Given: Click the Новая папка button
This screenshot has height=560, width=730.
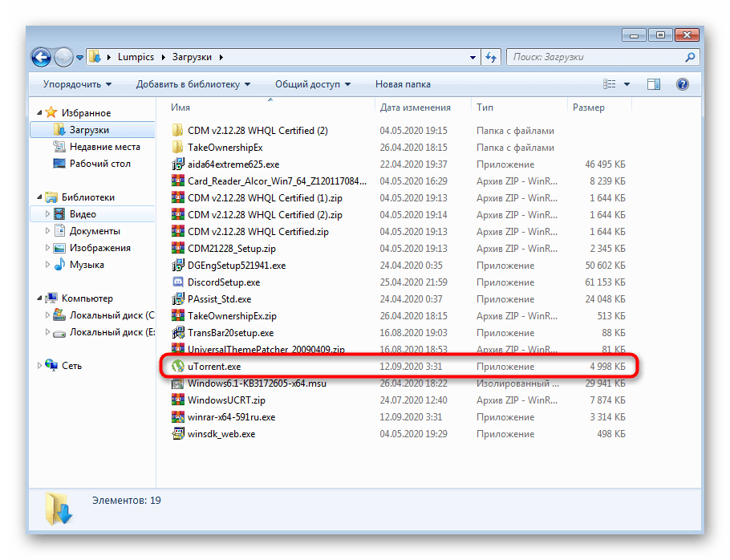Looking at the screenshot, I should (x=403, y=84).
